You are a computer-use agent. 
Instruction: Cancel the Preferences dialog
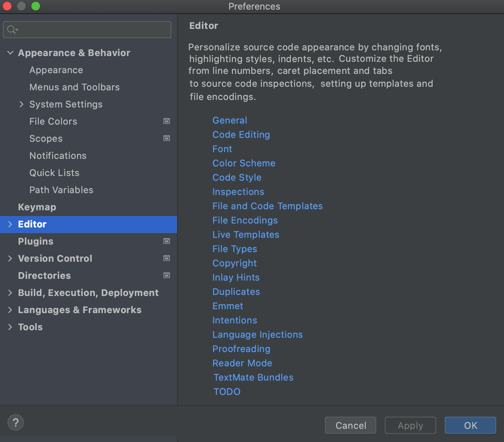pyautogui.click(x=350, y=425)
